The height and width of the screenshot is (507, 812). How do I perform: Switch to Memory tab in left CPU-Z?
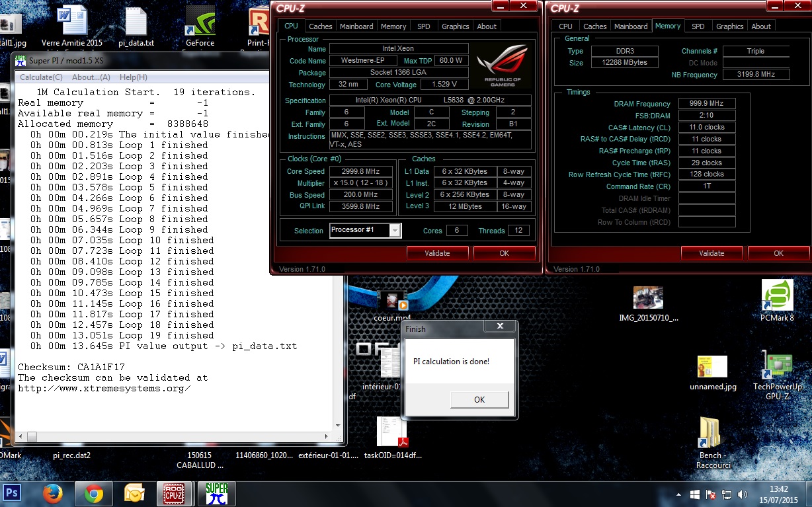tap(393, 26)
